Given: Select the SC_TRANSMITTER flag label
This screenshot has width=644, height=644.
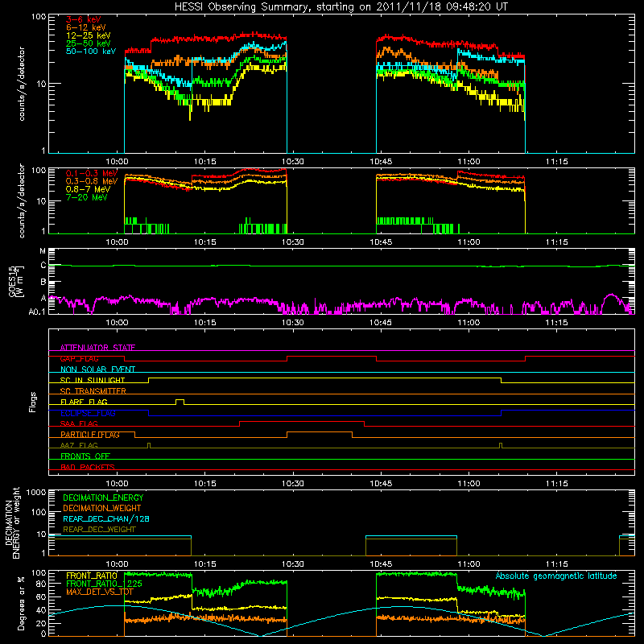Looking at the screenshot, I should [93, 390].
